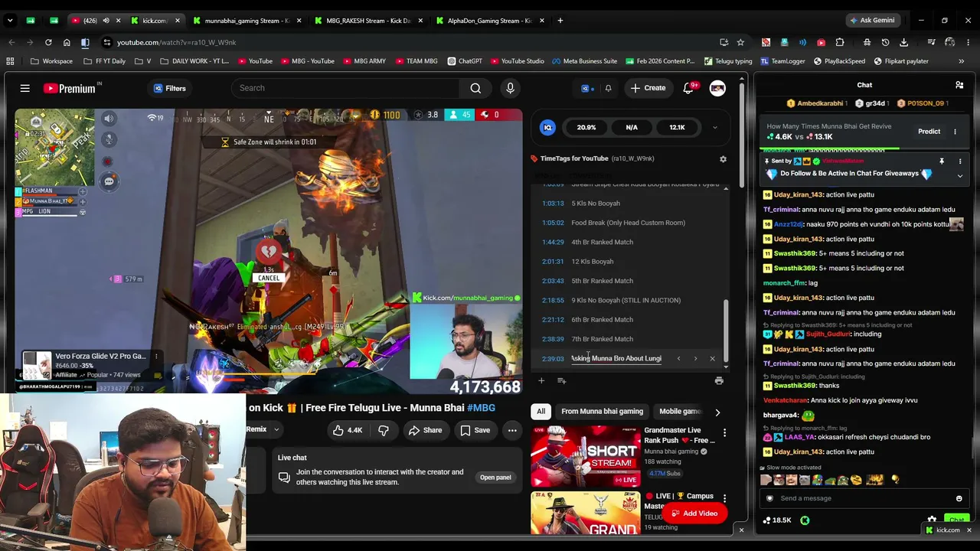Open the live chat panel
980x551 pixels.
495,478
